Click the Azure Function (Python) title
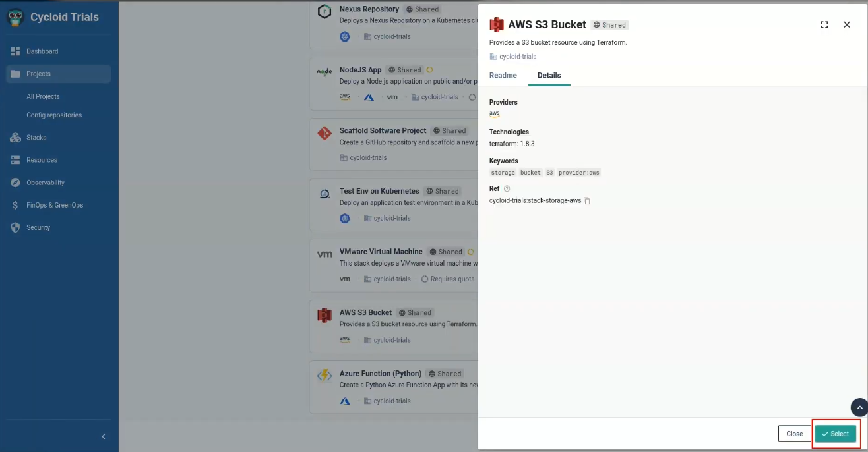868x452 pixels. click(381, 374)
